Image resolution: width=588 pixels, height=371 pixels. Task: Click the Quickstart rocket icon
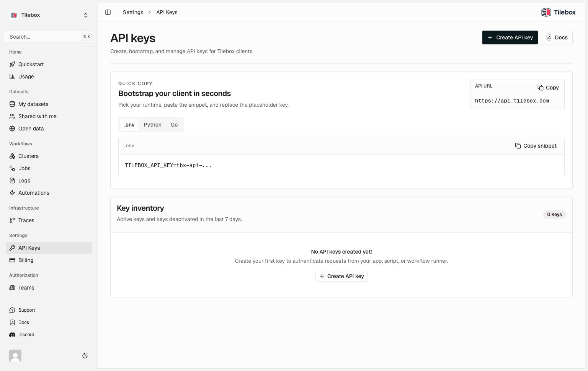[12, 64]
